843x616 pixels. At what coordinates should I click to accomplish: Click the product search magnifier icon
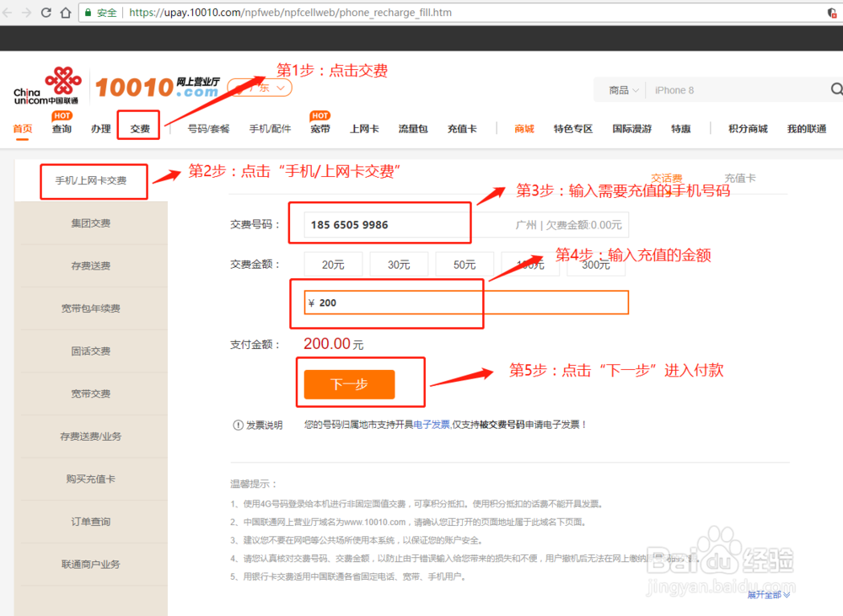coord(836,88)
